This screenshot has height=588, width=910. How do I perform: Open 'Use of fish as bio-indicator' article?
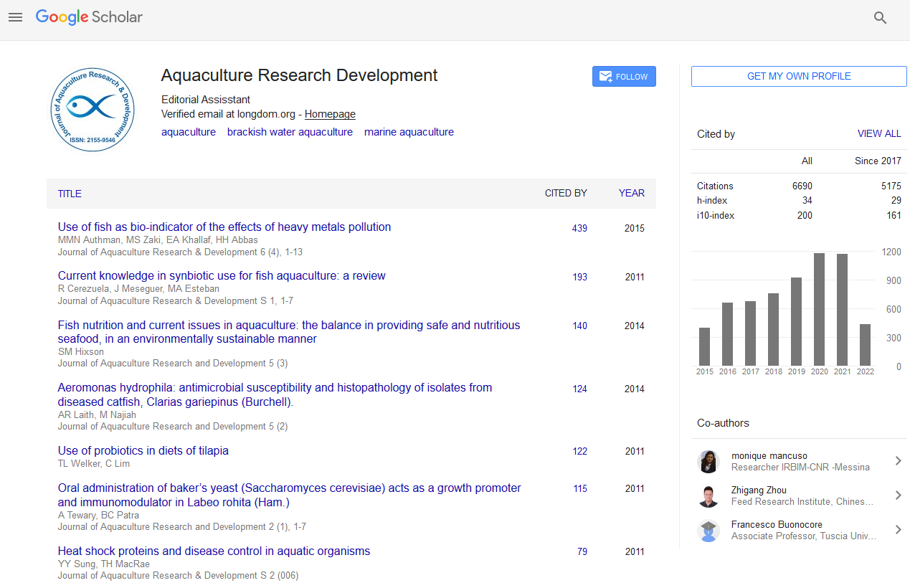click(224, 227)
